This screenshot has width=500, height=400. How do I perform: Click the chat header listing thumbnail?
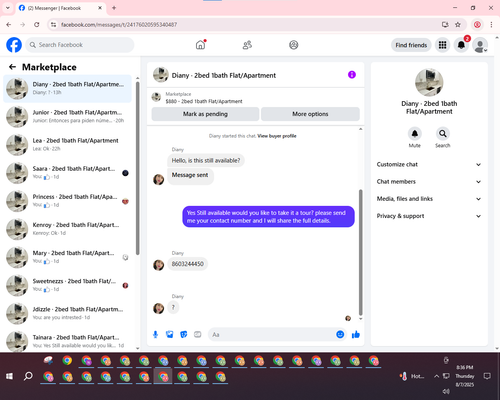[x=161, y=75]
